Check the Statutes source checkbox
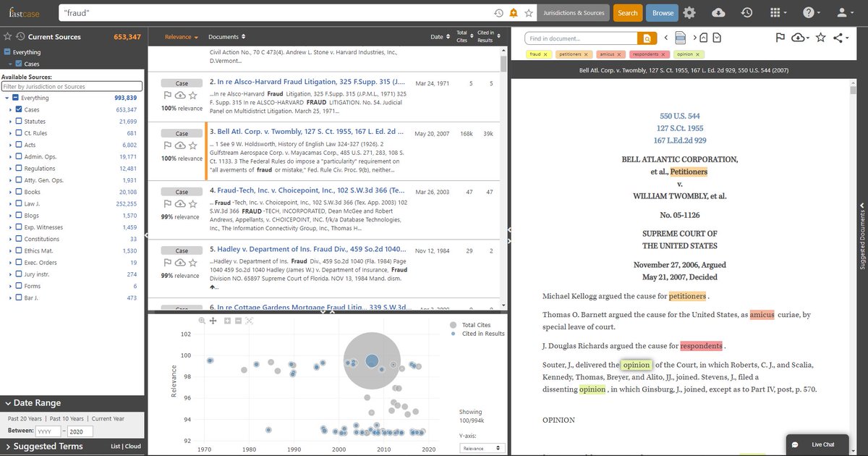868x456 pixels. pyautogui.click(x=19, y=122)
